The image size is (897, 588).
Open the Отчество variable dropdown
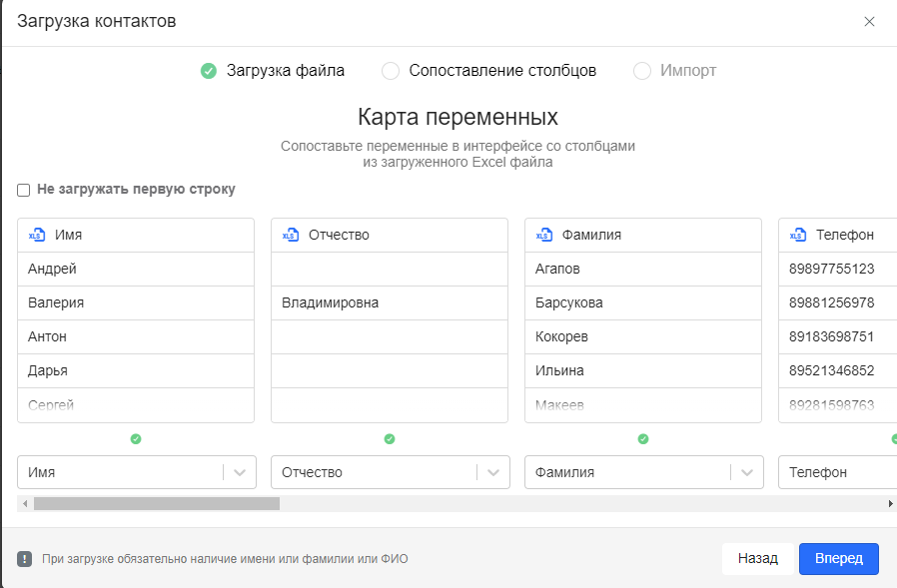pos(493,472)
